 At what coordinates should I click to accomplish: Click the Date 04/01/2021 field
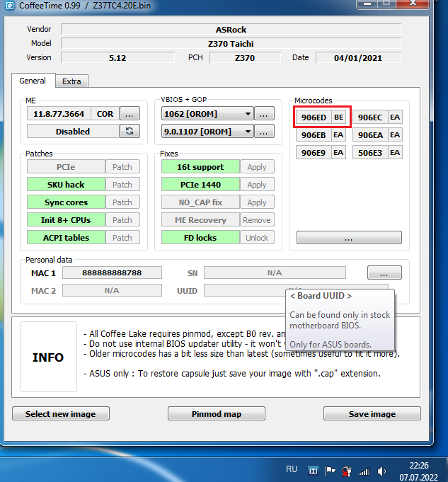(x=359, y=58)
